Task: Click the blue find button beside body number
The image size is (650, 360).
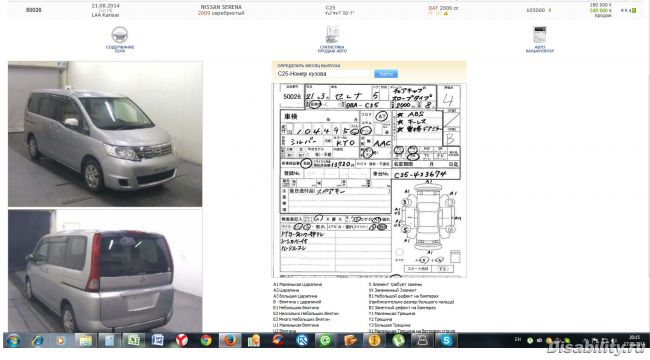Action: coord(386,73)
